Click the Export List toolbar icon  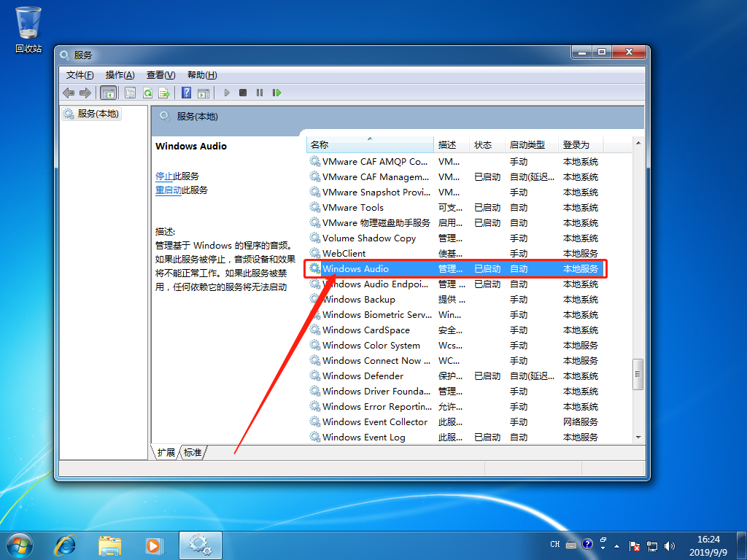(x=164, y=93)
